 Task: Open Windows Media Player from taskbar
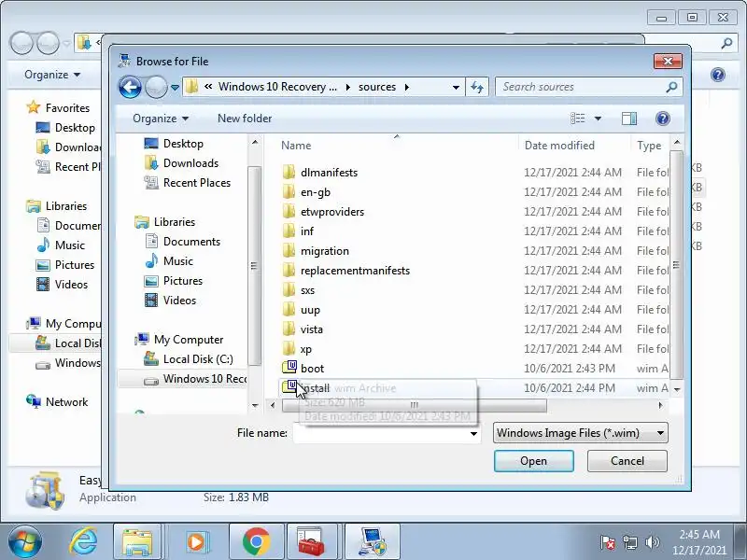pyautogui.click(x=196, y=542)
